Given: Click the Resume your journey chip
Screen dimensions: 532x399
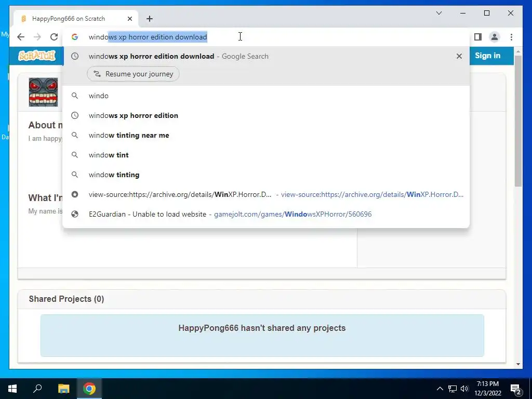Looking at the screenshot, I should (x=134, y=74).
